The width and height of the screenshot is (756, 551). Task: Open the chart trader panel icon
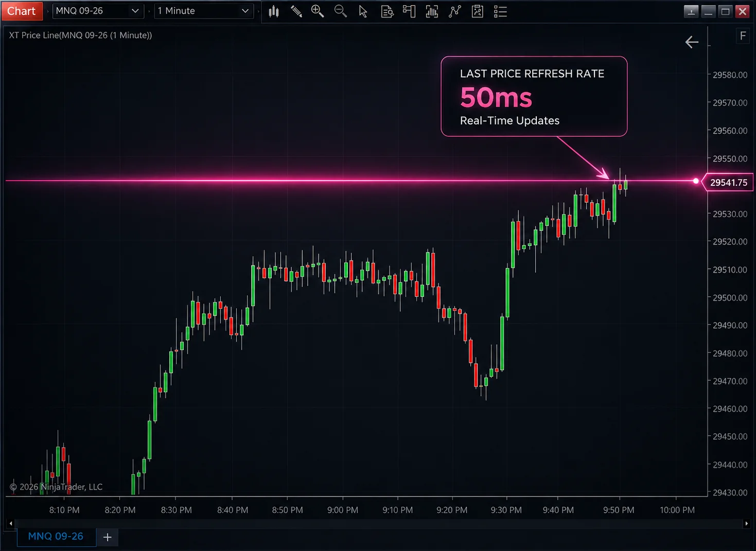coord(409,11)
